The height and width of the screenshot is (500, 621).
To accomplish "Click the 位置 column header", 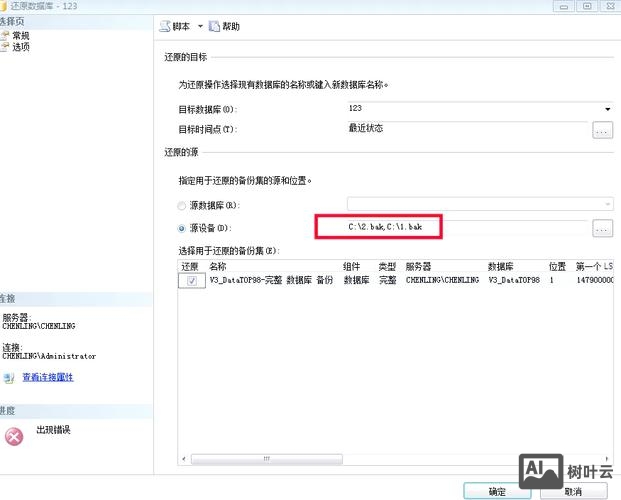I will pos(560,267).
